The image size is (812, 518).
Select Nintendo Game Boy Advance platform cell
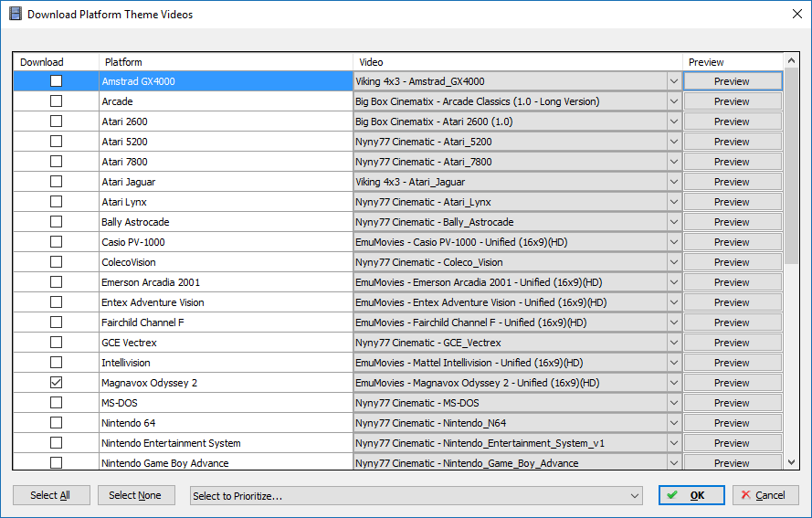[x=226, y=462]
